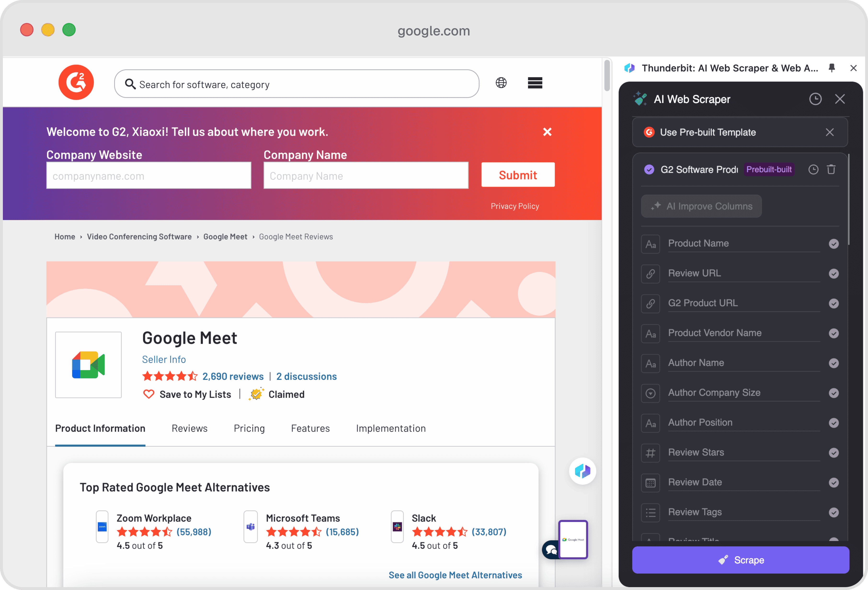868x590 pixels.
Task: Change the Product Name column type icon
Action: pos(651,244)
